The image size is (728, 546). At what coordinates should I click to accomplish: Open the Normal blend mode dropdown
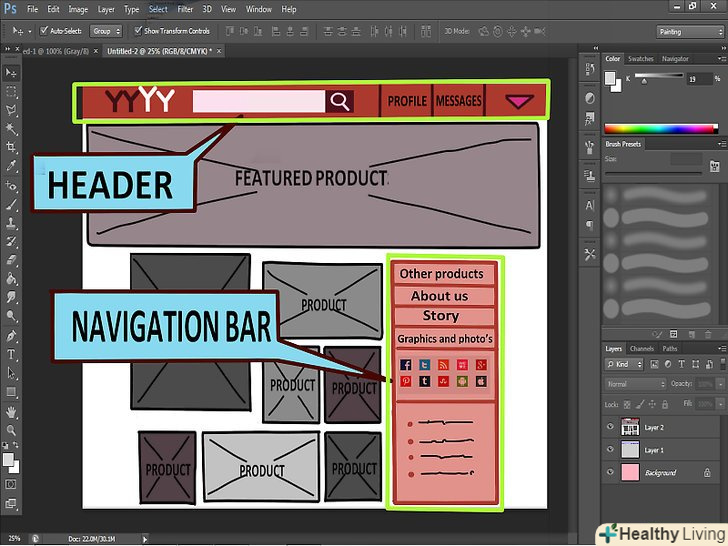[633, 384]
